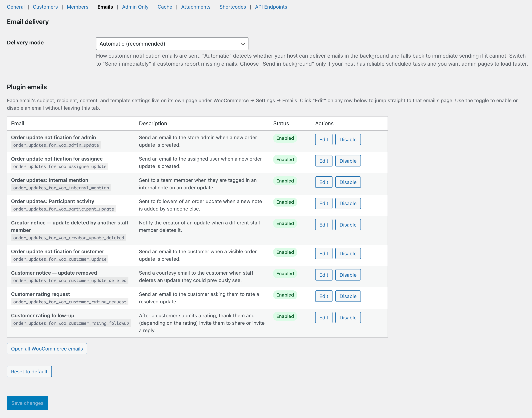The width and height of the screenshot is (532, 418).
Task: Edit the Internal mention email
Action: 324,182
